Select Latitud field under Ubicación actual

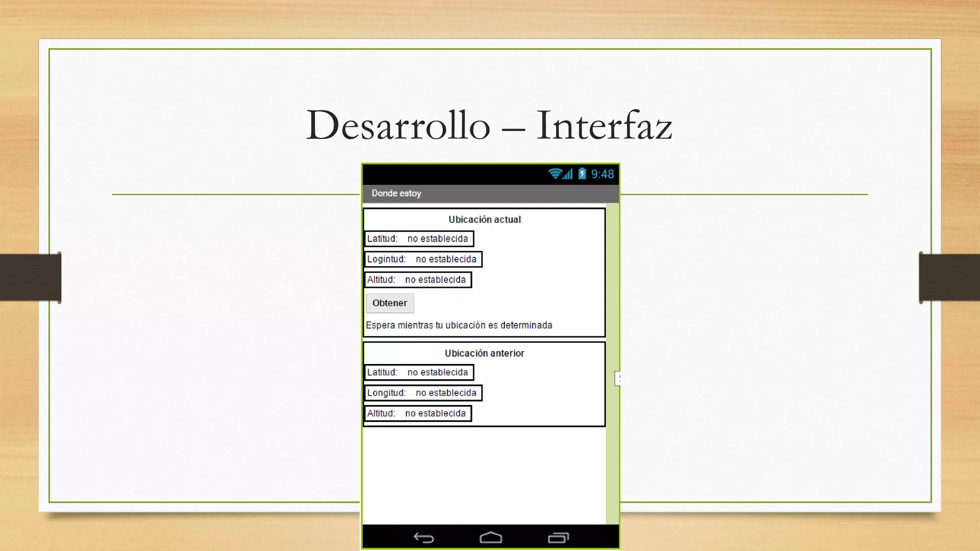(419, 239)
